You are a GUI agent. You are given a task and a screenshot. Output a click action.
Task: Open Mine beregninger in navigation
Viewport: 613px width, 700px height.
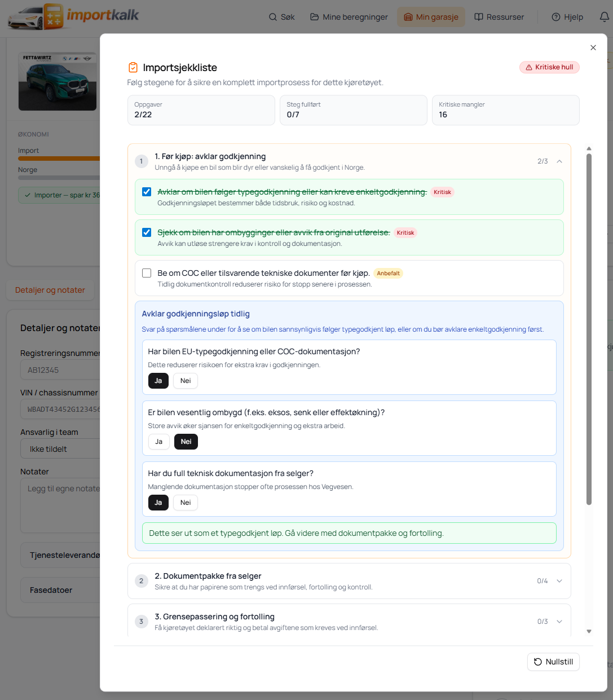tap(349, 17)
